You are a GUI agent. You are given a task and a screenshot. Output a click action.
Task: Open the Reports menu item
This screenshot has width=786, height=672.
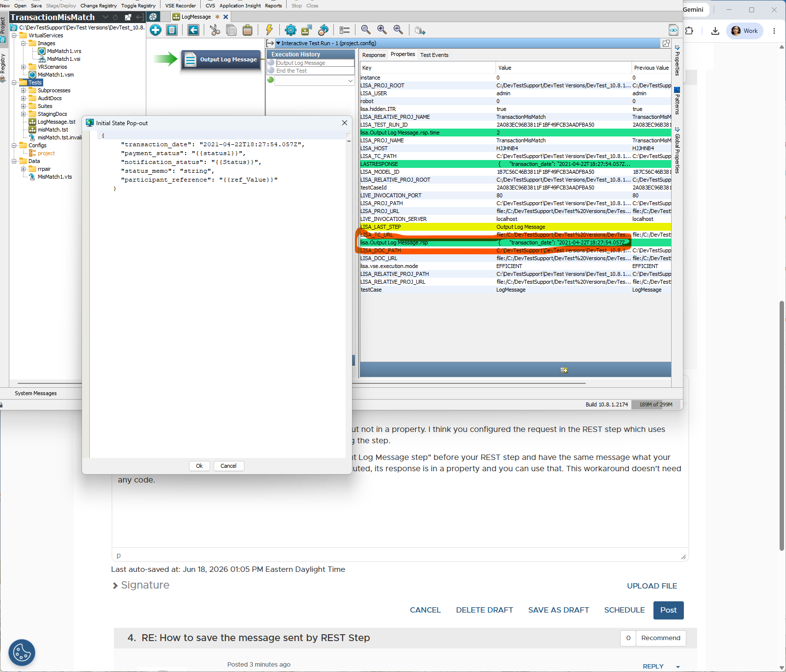[x=273, y=6]
